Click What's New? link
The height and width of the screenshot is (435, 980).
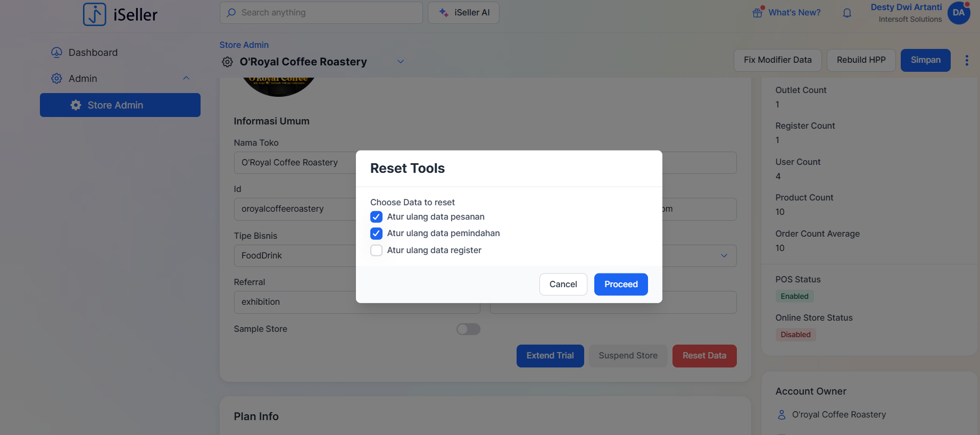(x=794, y=13)
